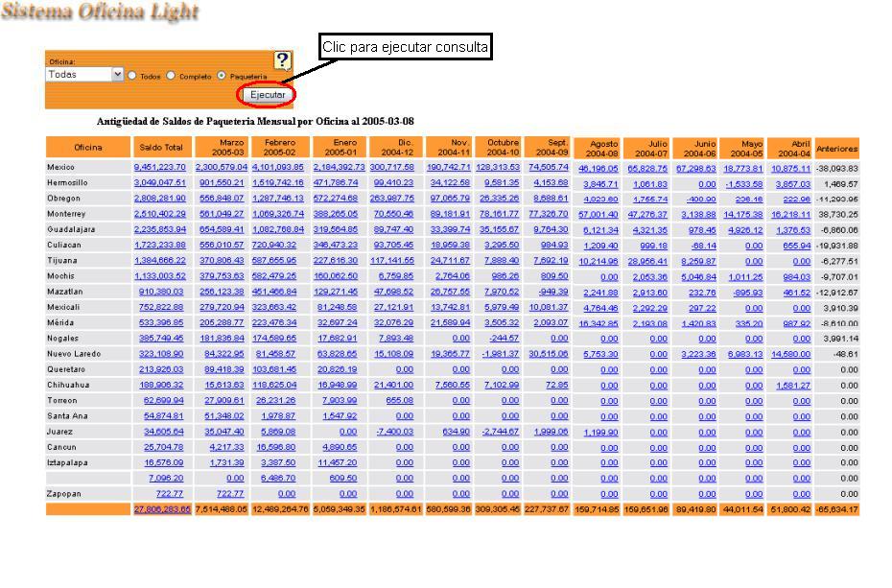Click Culiacan's Saldo Total 1,723,233.88
892x588 pixels.
[x=160, y=245]
